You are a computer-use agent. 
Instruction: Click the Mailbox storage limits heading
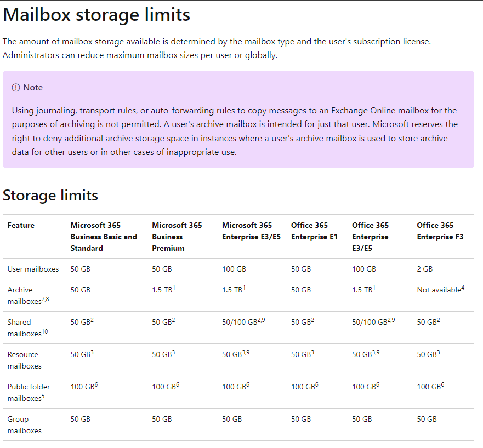96,14
